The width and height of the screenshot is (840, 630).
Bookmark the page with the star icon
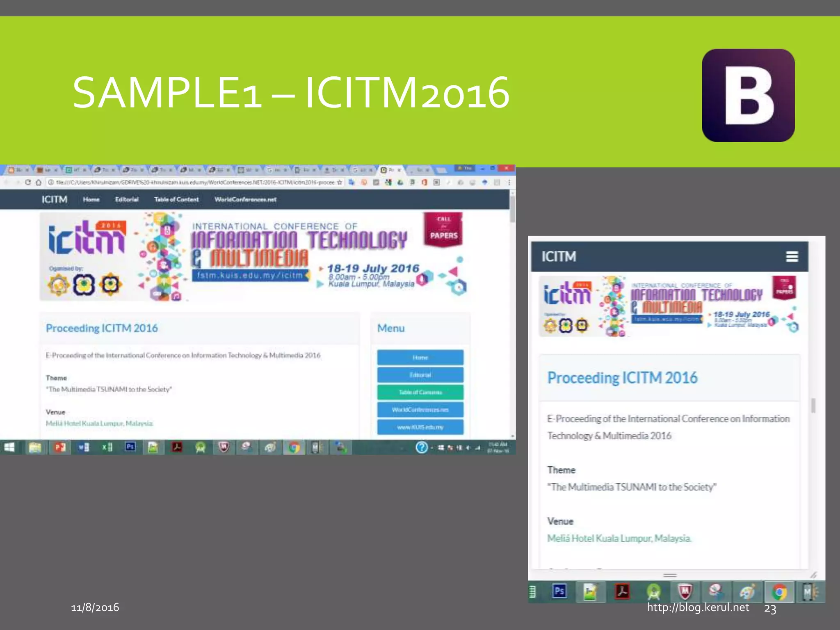pos(340,183)
